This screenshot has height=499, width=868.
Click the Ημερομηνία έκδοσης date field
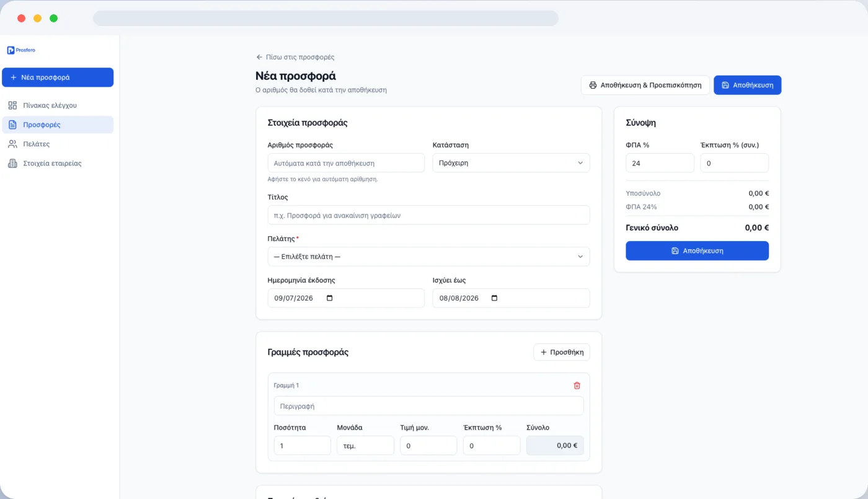(x=346, y=298)
